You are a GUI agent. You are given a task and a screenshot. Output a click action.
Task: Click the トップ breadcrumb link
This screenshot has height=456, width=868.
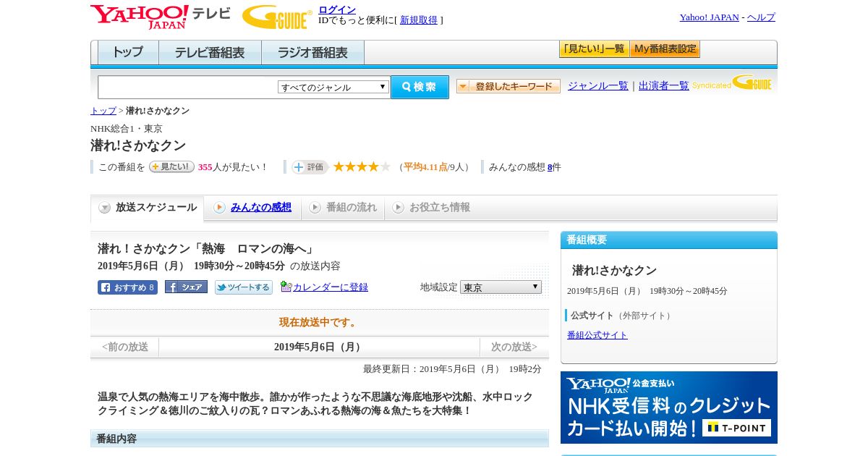[103, 111]
